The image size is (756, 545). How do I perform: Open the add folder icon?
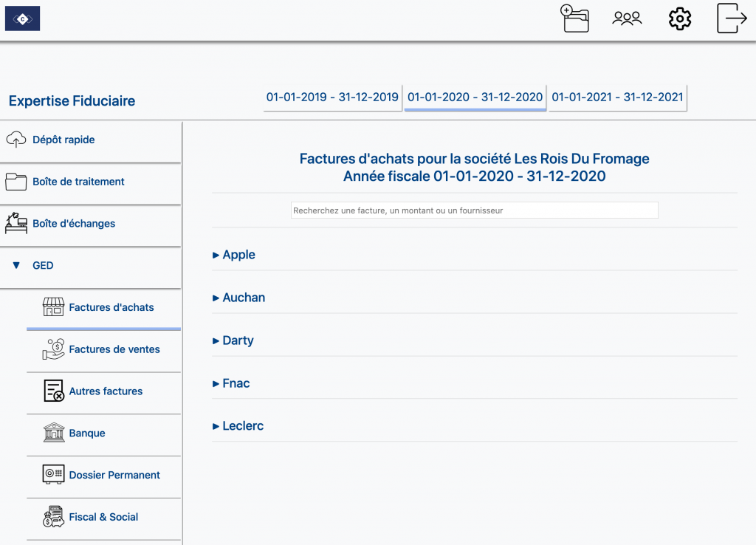pos(574,18)
